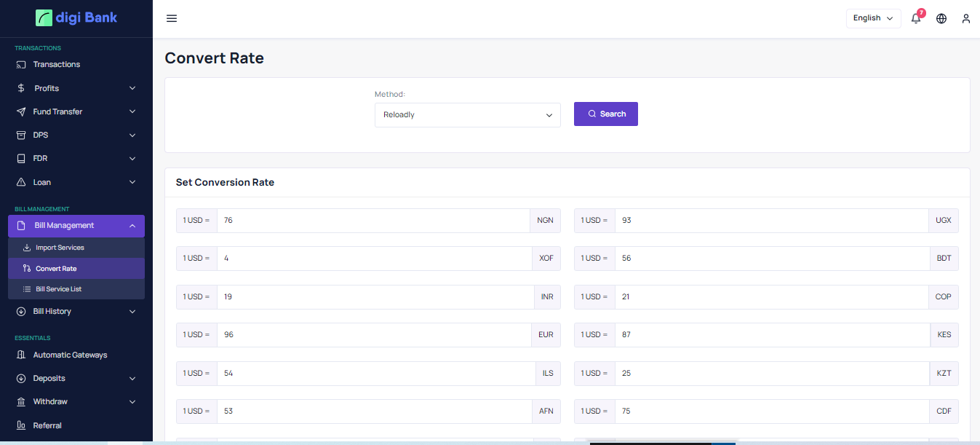Click the Automatic Gateways icon
Viewport: 980px width, 445px height.
coord(21,355)
